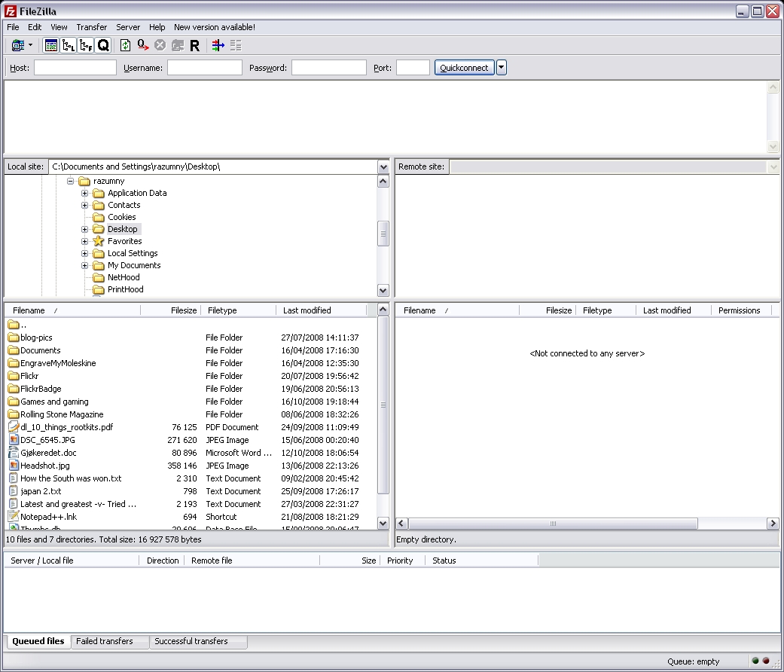Reconnect to last server with R icon
This screenshot has width=784, height=672.
point(195,45)
